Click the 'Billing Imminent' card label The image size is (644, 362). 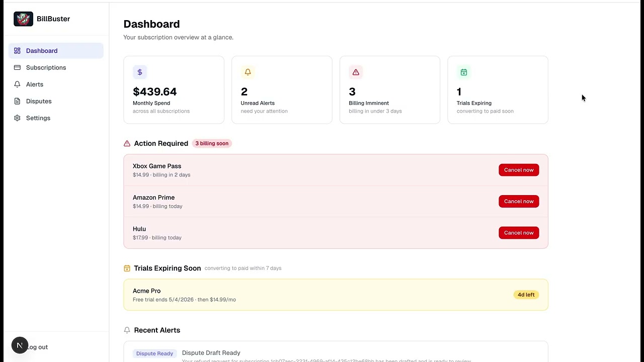tap(369, 103)
